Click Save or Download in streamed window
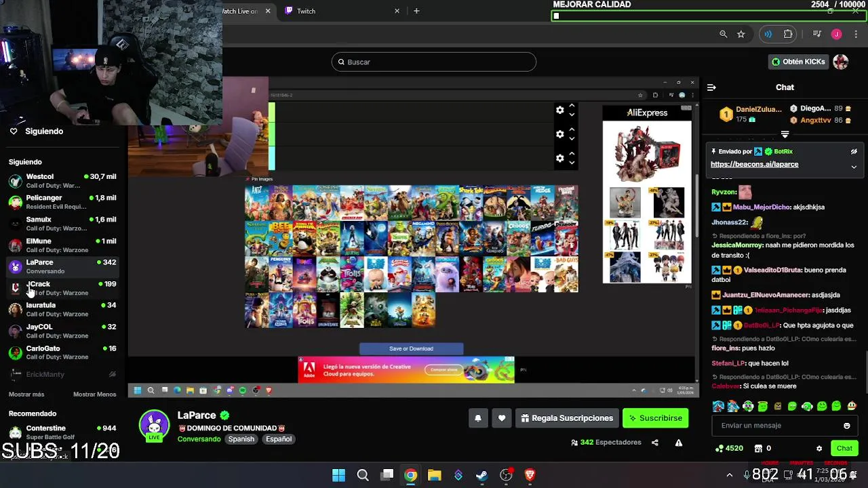Image resolution: width=868 pixels, height=488 pixels. click(411, 349)
